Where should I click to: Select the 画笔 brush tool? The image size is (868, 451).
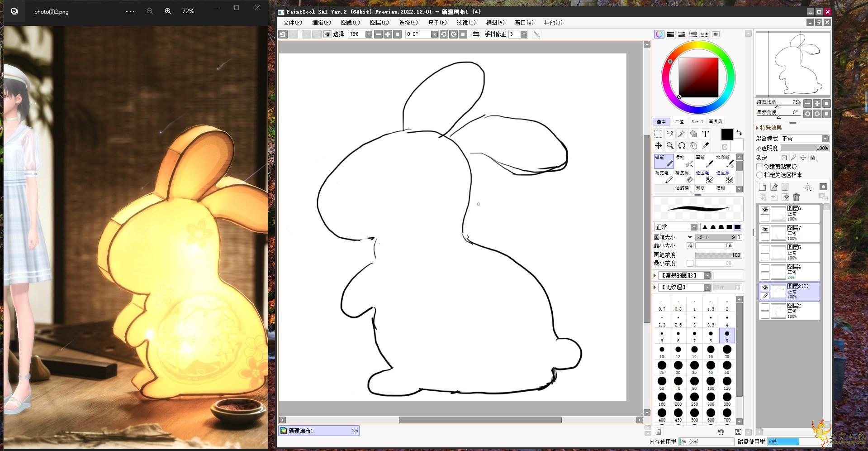coord(704,161)
